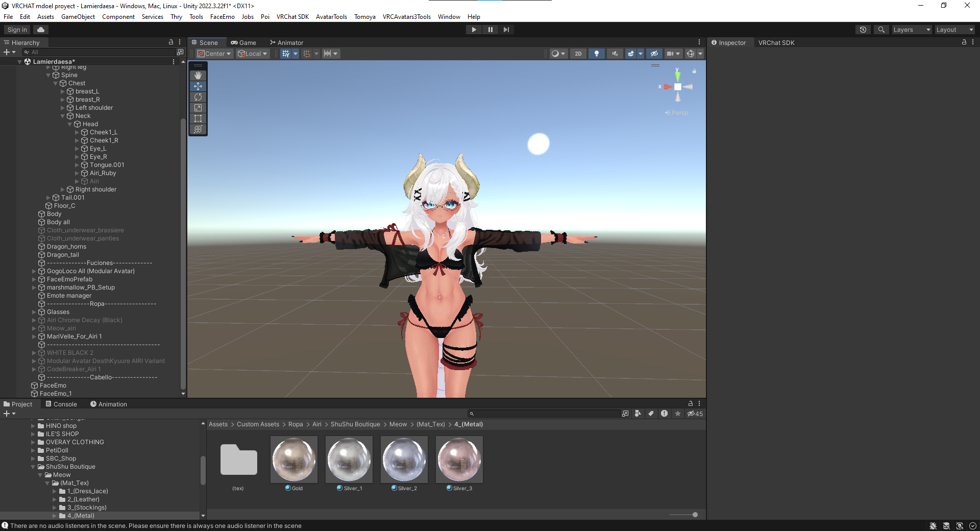Image resolution: width=980 pixels, height=531 pixels.
Task: Enter Play mode with Play button
Action: coord(474,30)
